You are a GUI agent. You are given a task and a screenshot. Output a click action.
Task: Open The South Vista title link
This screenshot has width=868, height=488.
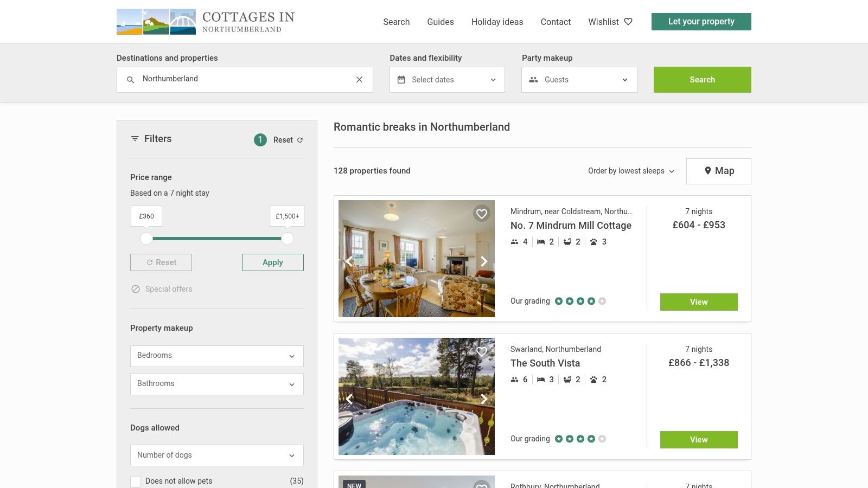click(x=545, y=363)
